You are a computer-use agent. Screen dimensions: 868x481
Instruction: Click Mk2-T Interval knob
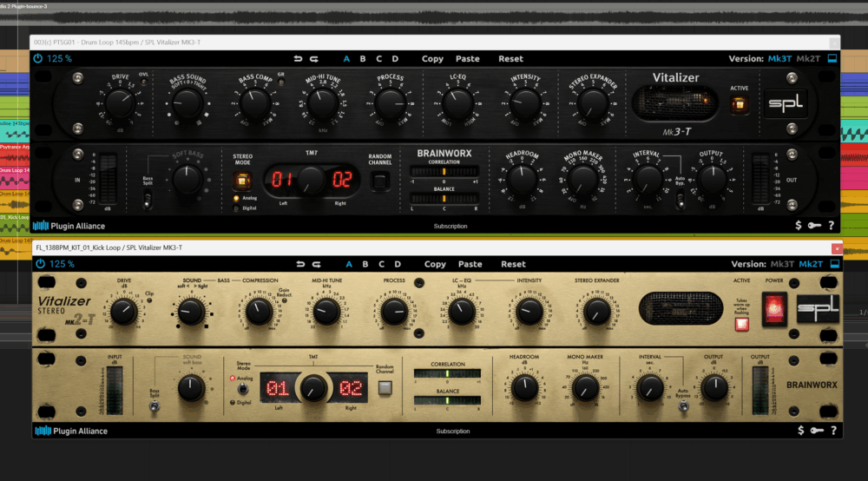tap(650, 389)
